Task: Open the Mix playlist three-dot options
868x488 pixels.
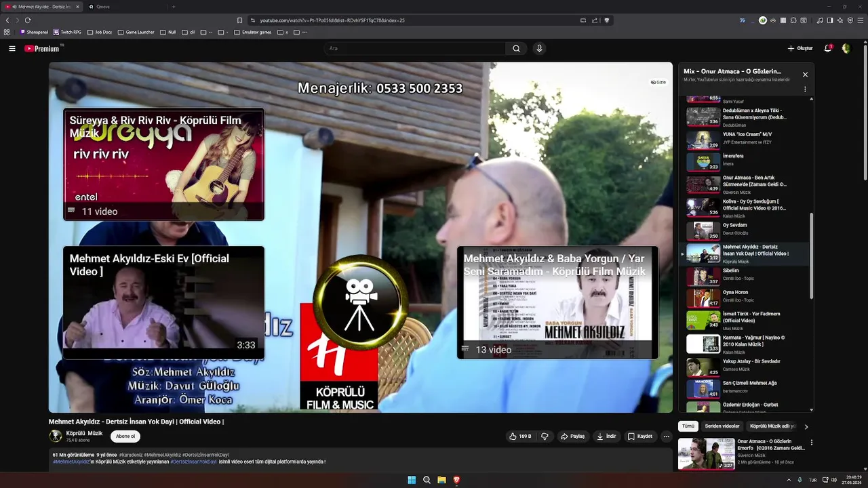Action: [x=805, y=89]
